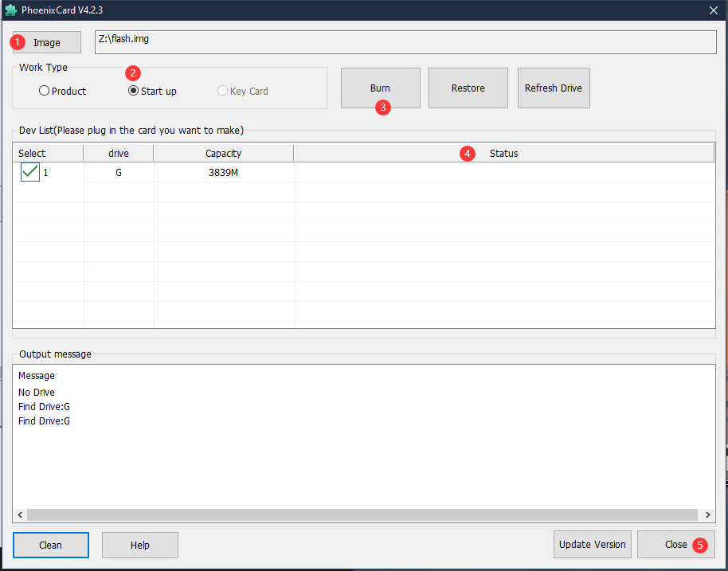Click the PhoenixCard app icon in title bar

click(x=10, y=10)
